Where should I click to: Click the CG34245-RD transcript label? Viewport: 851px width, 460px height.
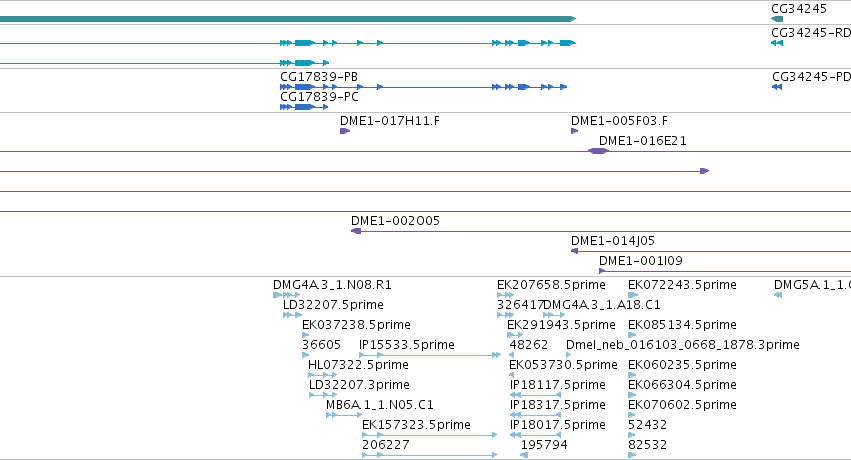[811, 33]
